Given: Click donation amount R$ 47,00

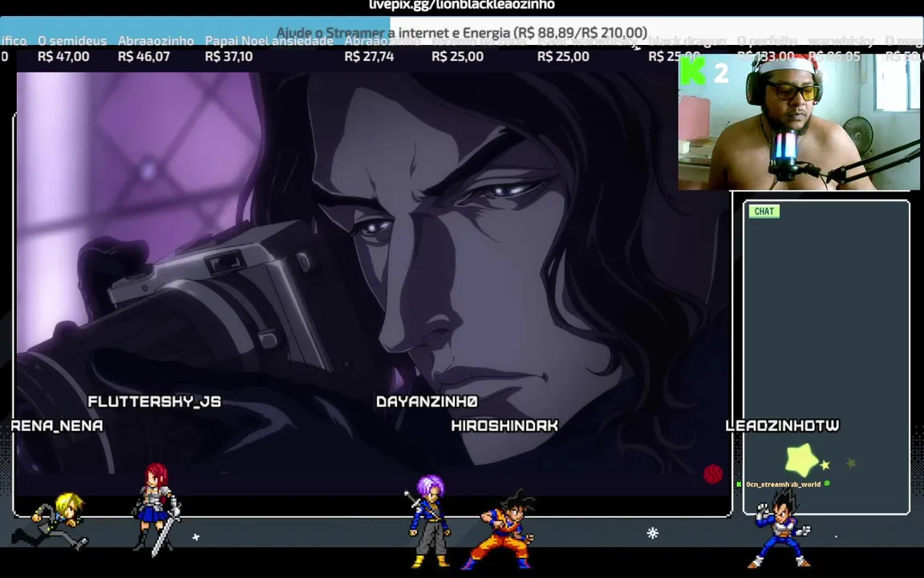Looking at the screenshot, I should (63, 57).
